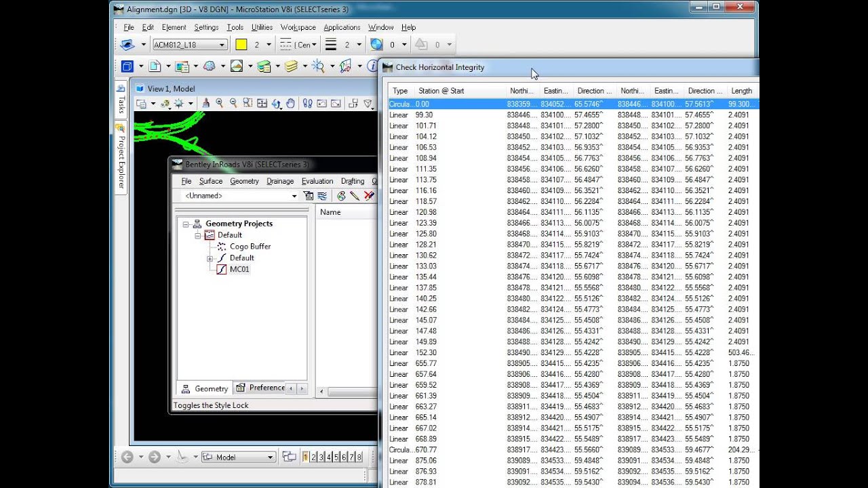Select the Zoom Out magnifier icon
Image resolution: width=868 pixels, height=488 pixels.
(233, 104)
